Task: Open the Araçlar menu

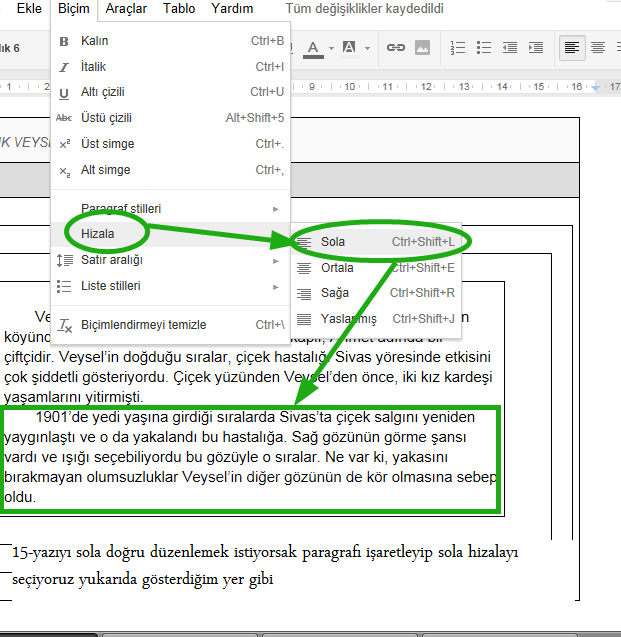Action: pos(126,9)
